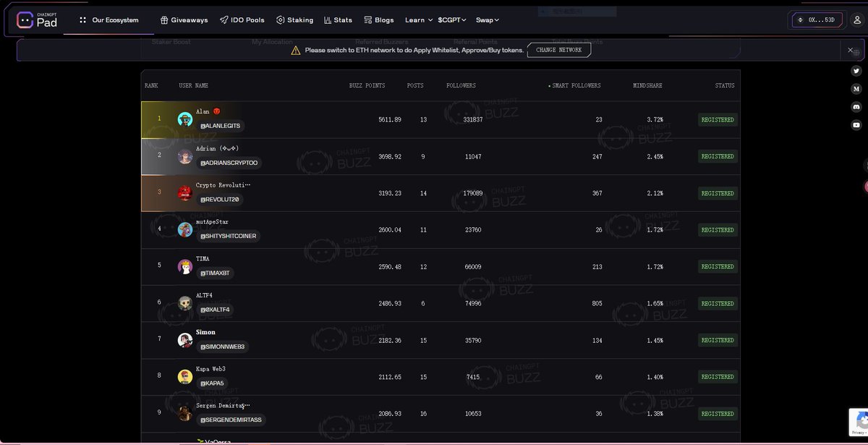
Task: Expand the $CGPT dropdown menu
Action: [452, 20]
